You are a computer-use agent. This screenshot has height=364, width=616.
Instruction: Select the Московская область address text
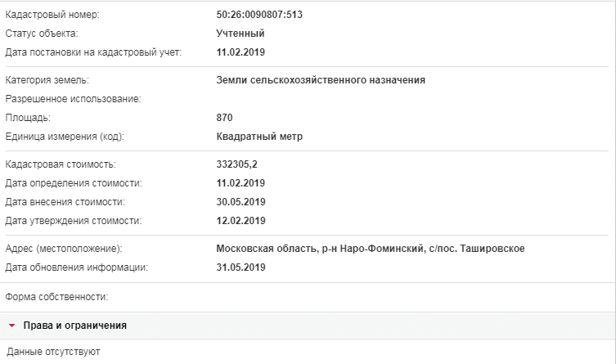click(x=371, y=249)
